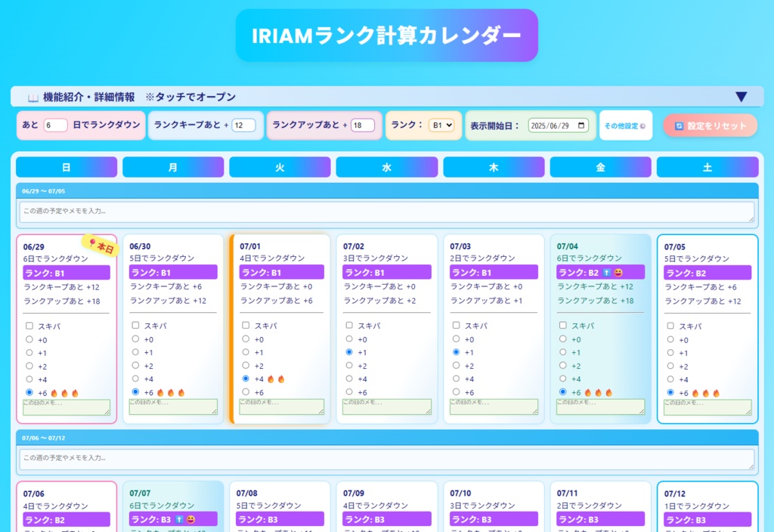Select +1 on the 07/05 card
This screenshot has width=774, height=532.
670,353
